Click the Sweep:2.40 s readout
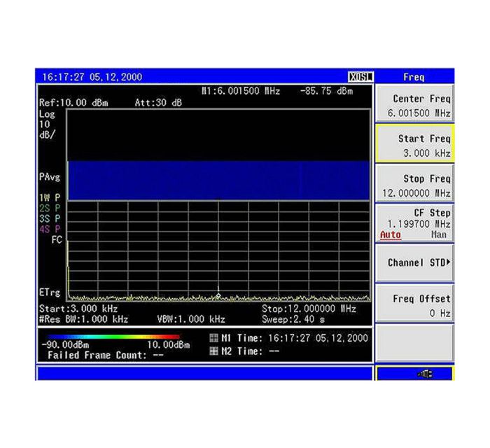This screenshot has width=490, height=448. pos(293,319)
